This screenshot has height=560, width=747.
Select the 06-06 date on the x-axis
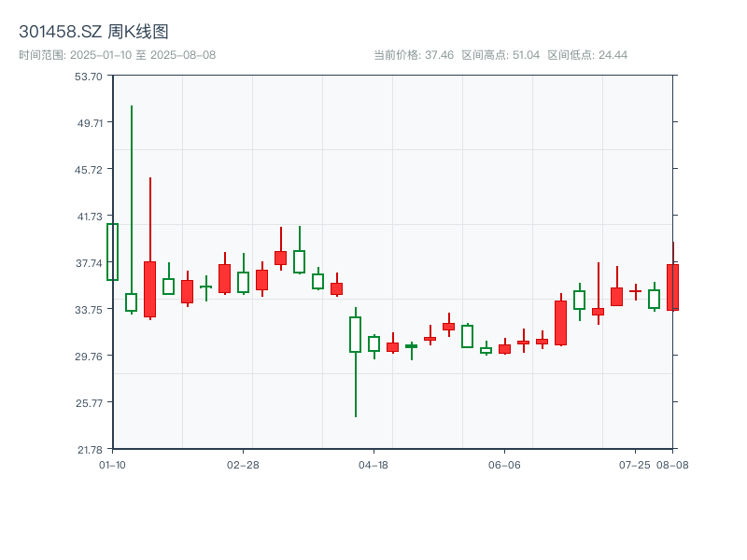tap(504, 464)
